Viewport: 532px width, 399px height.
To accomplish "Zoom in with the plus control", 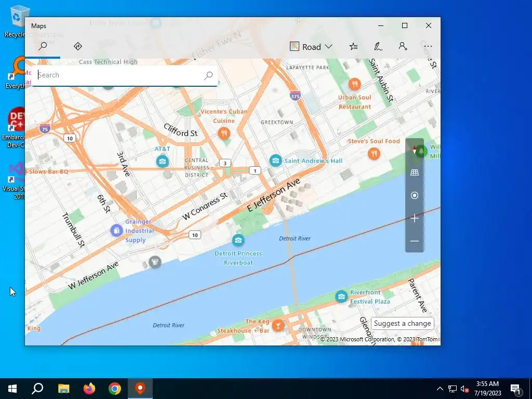I will click(x=414, y=218).
